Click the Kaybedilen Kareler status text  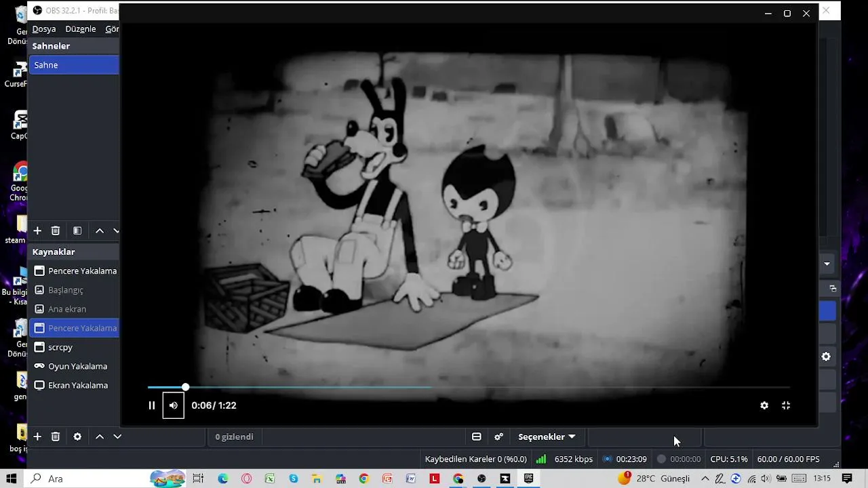(476, 459)
